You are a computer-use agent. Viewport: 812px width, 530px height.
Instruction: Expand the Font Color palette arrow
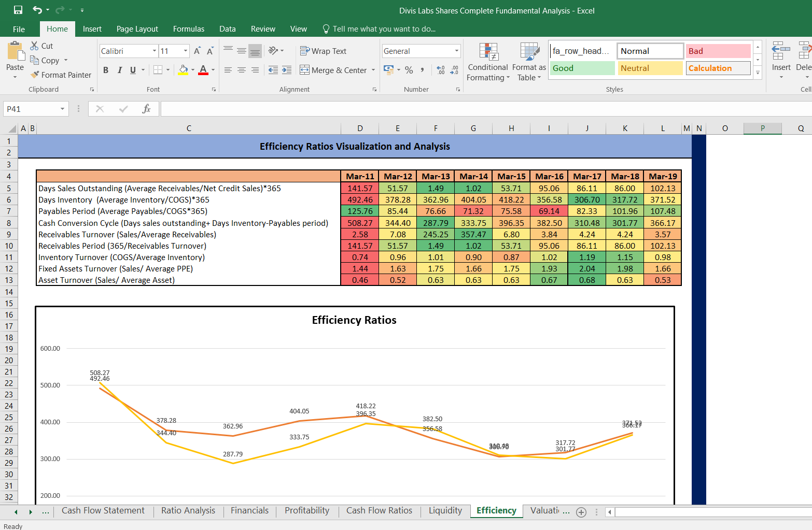(213, 70)
